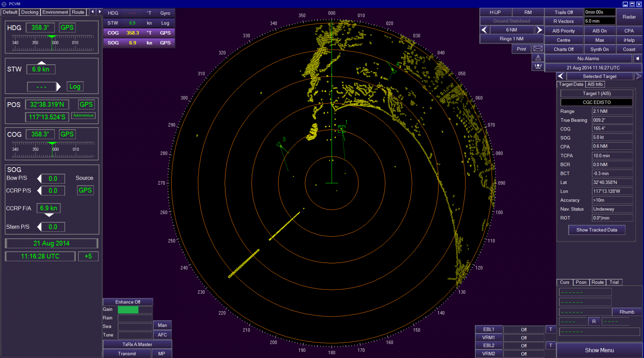
Task: Decrease radar range with left arrow
Action: coord(484,30)
